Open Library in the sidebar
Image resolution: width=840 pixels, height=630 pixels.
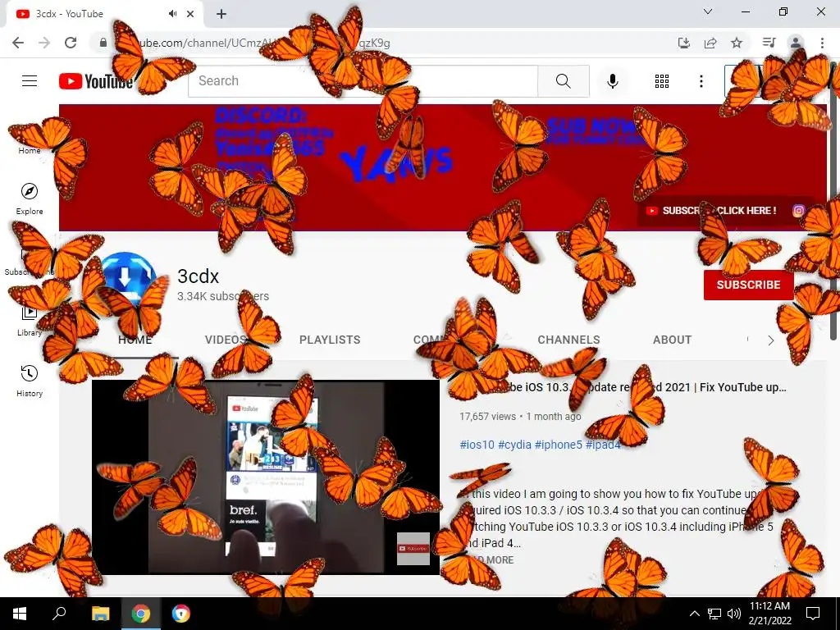click(x=30, y=321)
